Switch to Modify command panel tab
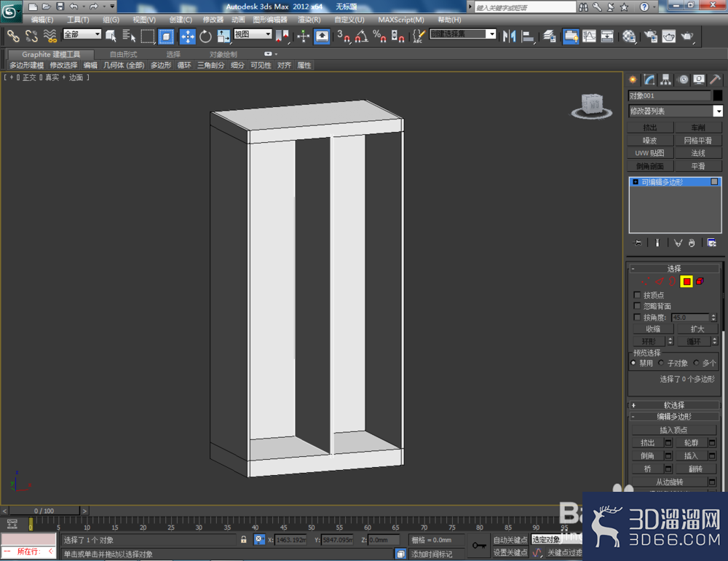This screenshot has width=728, height=561. [x=649, y=79]
